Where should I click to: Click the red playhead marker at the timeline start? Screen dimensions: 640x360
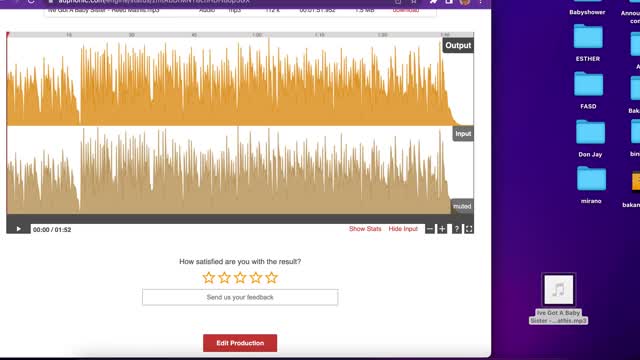(8, 35)
